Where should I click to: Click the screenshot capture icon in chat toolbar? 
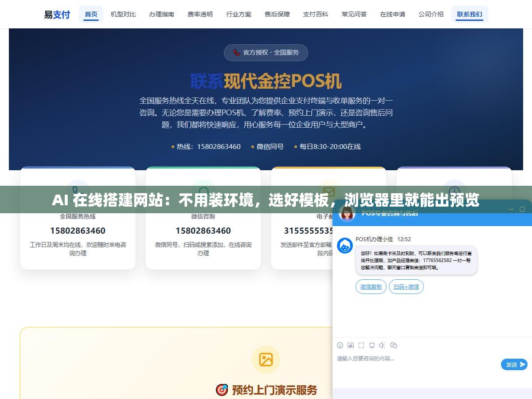[361, 345]
